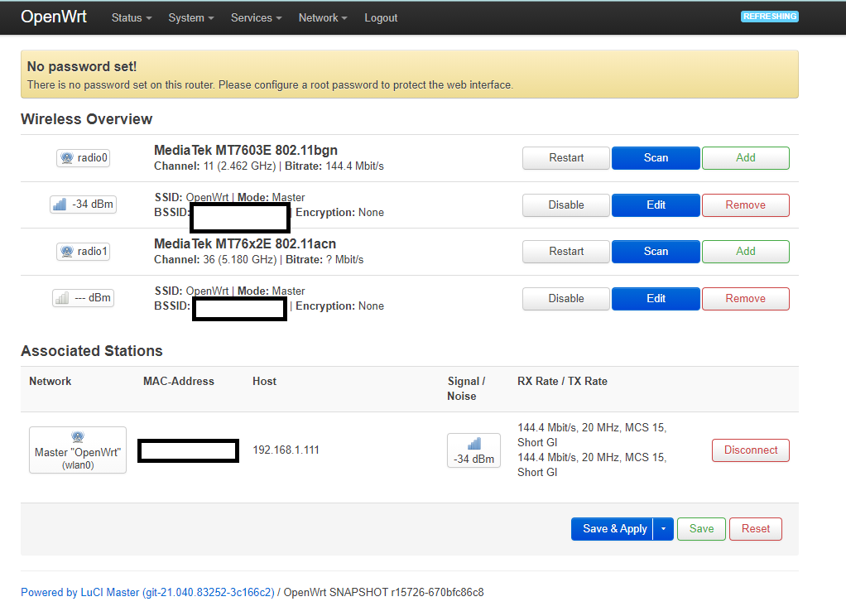The image size is (846, 616).
Task: Click the MAC-Address column header
Action: [179, 381]
